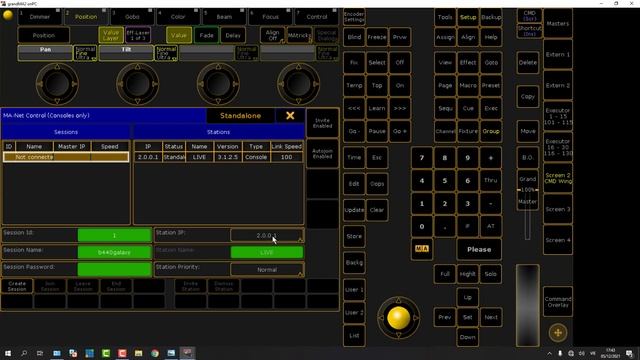Click Screen 2 CMD Wing button
The height and width of the screenshot is (360, 640).
[x=558, y=178]
